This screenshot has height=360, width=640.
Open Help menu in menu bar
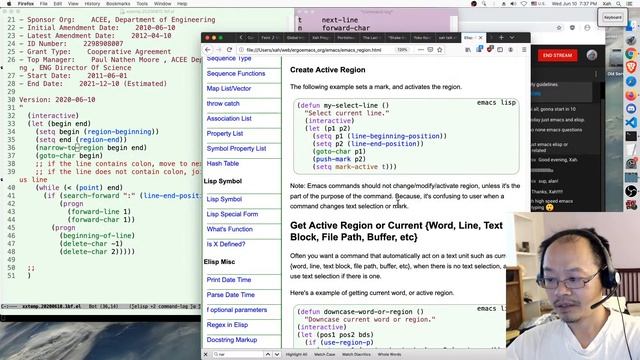click(x=182, y=4)
